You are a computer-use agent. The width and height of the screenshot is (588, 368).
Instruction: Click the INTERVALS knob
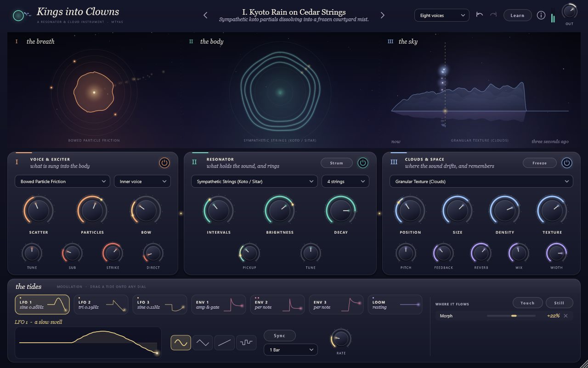[x=219, y=211]
